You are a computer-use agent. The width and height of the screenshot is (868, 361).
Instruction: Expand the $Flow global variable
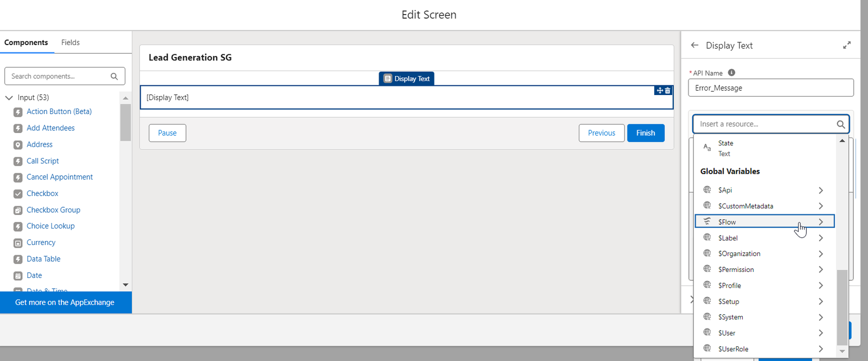[x=820, y=222]
